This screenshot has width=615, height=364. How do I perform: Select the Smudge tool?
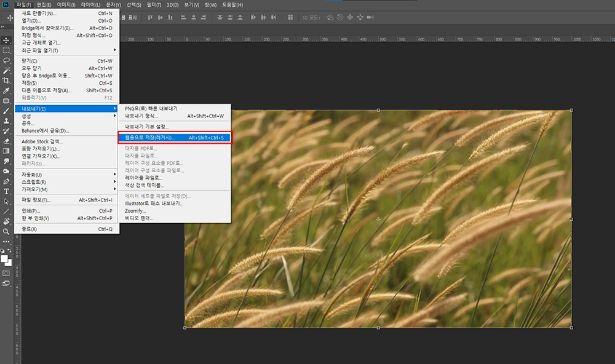pos(6,161)
